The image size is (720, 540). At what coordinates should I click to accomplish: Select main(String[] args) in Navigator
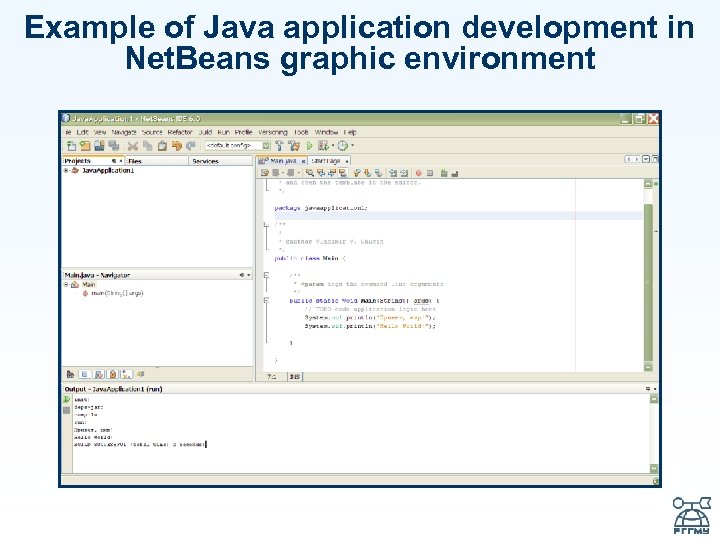[117, 293]
